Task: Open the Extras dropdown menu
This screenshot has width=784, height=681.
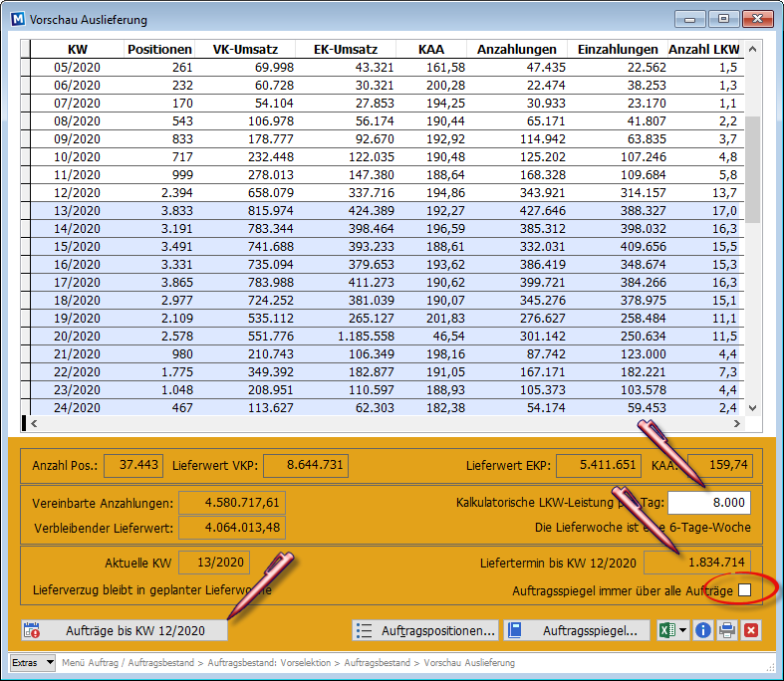Action: [33, 662]
